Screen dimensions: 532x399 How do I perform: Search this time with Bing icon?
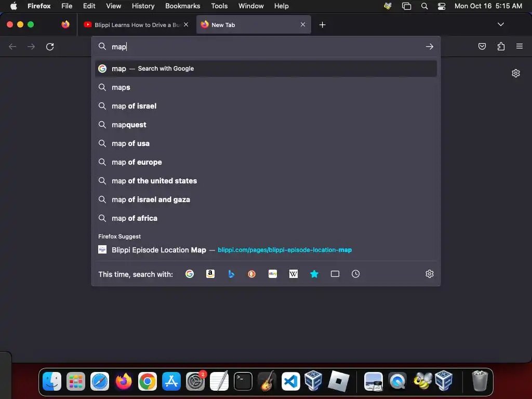click(231, 274)
